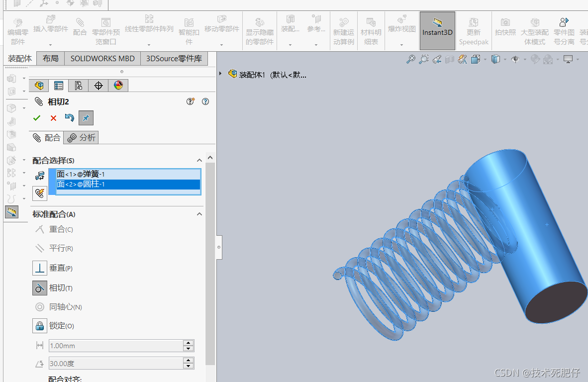The height and width of the screenshot is (382, 588).
Task: Click the undo arrow in mate panel
Action: [69, 118]
